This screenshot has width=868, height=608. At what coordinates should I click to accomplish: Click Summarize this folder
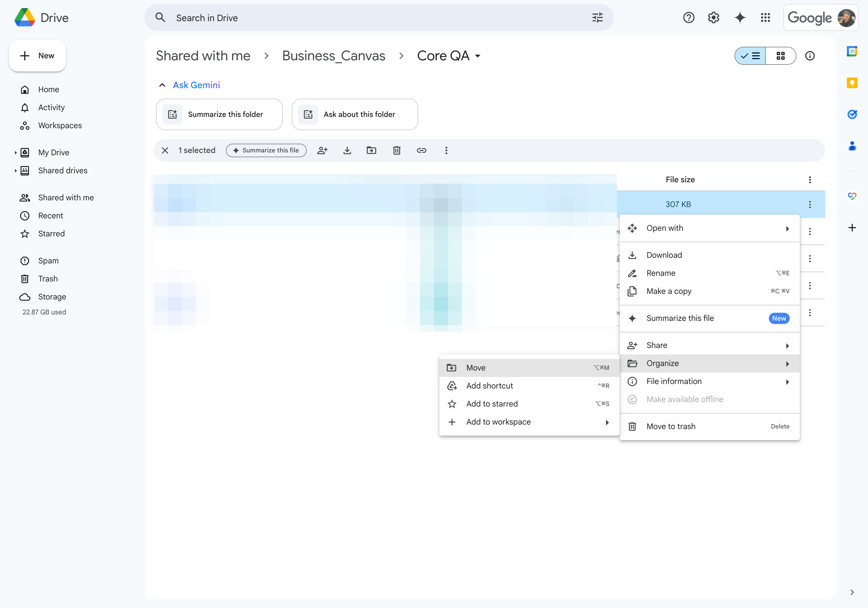(219, 114)
